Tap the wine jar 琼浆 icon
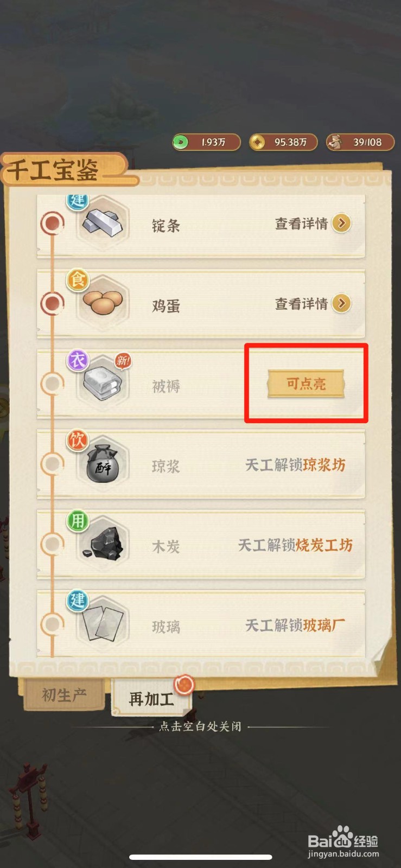 click(x=103, y=464)
